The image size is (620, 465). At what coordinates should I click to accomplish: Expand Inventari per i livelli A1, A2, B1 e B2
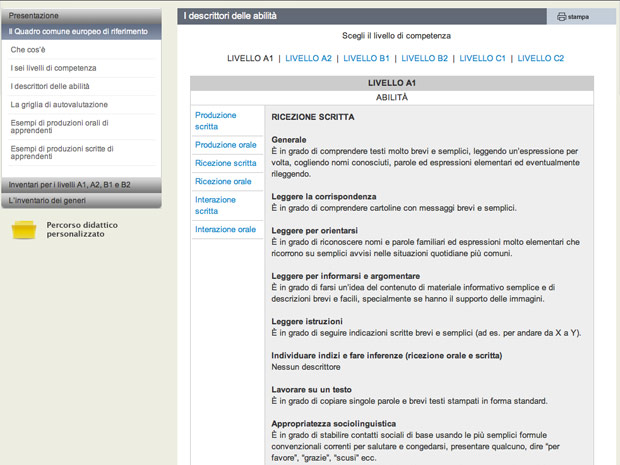[81, 185]
